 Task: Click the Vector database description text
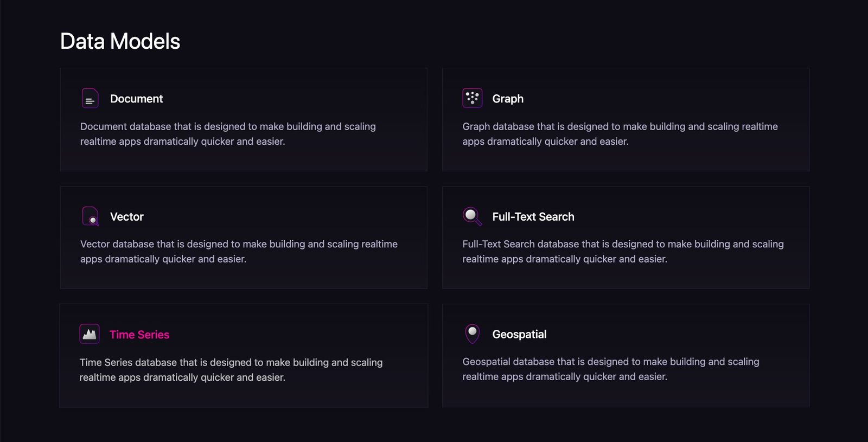coord(239,252)
